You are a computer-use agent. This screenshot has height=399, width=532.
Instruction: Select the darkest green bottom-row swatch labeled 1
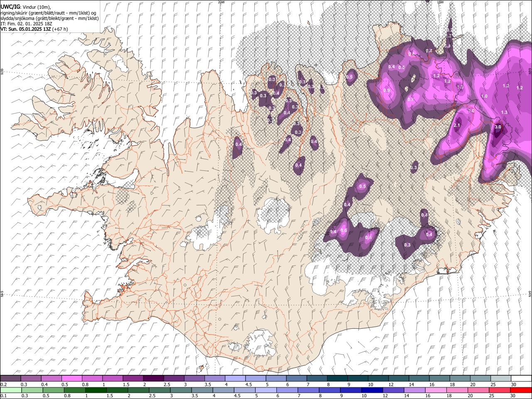96,390
